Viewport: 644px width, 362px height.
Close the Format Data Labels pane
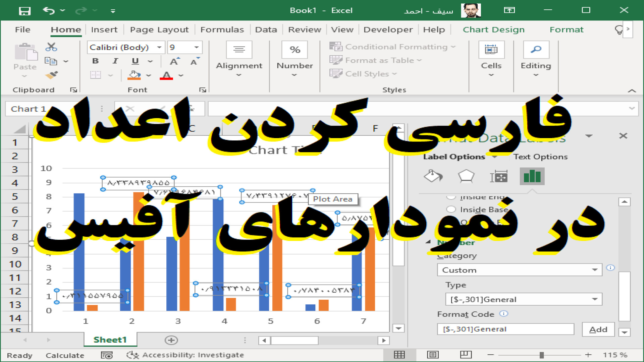[623, 136]
